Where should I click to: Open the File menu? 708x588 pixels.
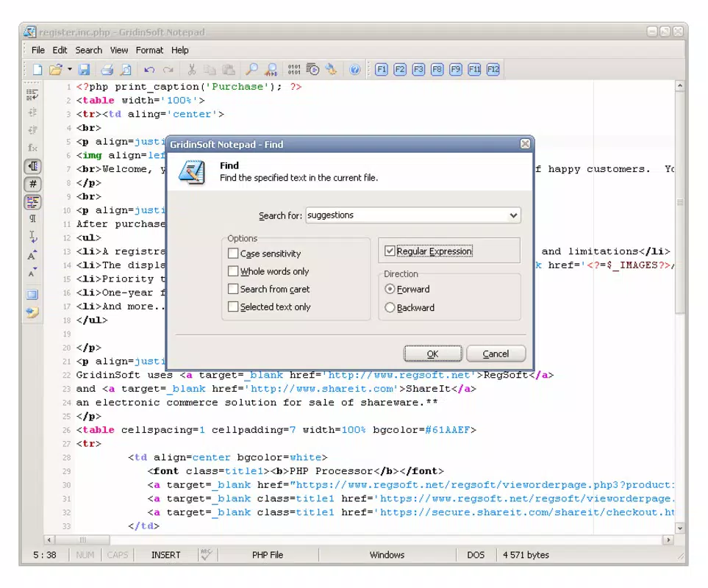(x=38, y=50)
